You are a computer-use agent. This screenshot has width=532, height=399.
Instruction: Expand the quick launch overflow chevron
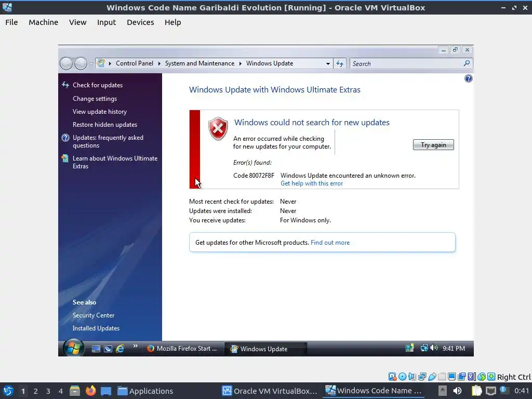coord(136,345)
